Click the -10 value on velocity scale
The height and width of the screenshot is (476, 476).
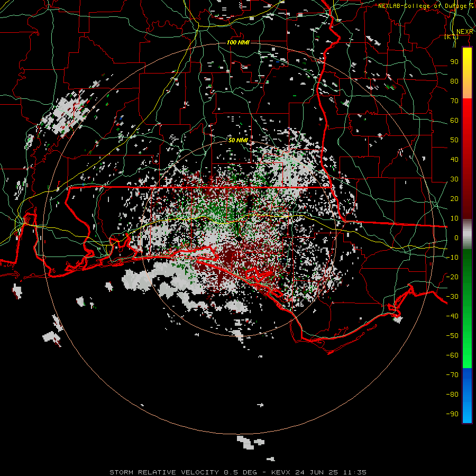click(452, 258)
